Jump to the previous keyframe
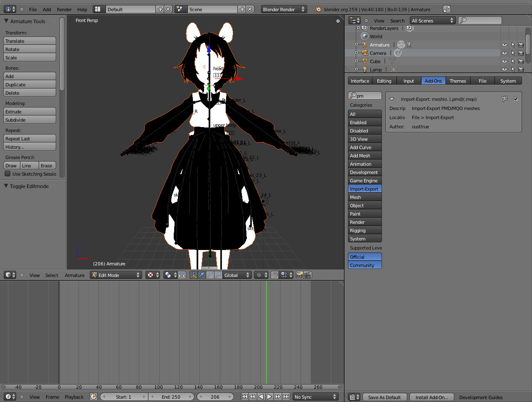The height and width of the screenshot is (402, 532). click(253, 397)
